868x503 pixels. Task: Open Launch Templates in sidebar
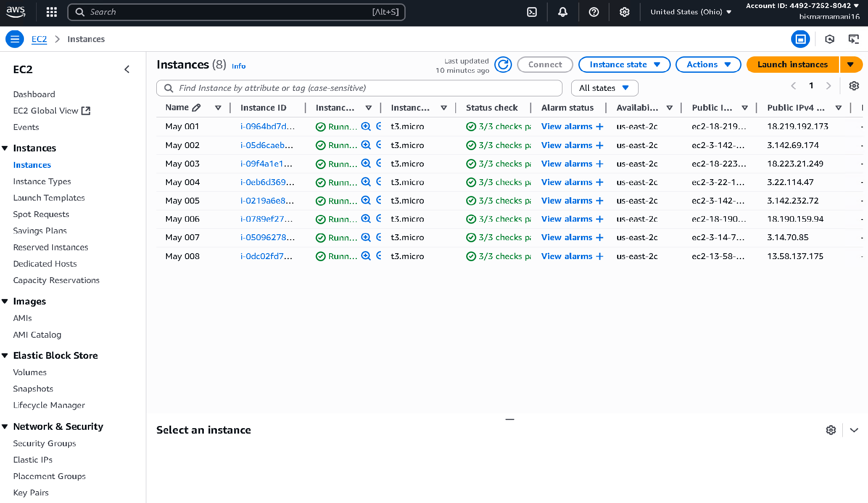click(49, 198)
